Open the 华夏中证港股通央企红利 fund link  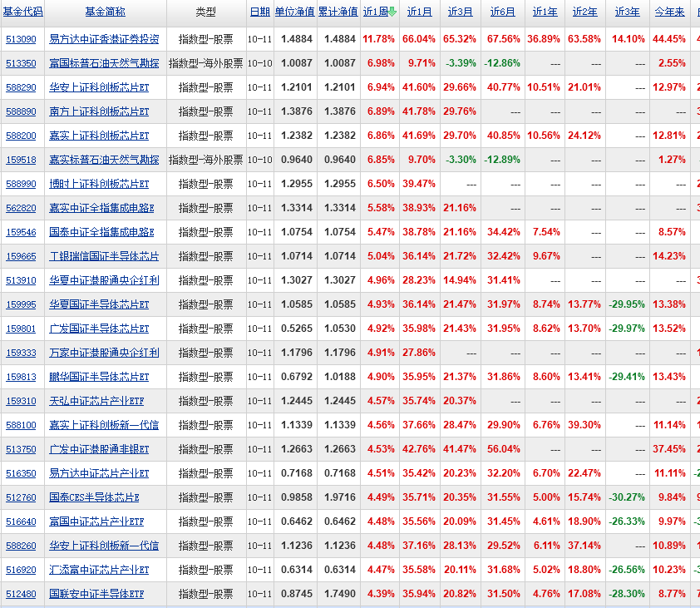pos(104,280)
